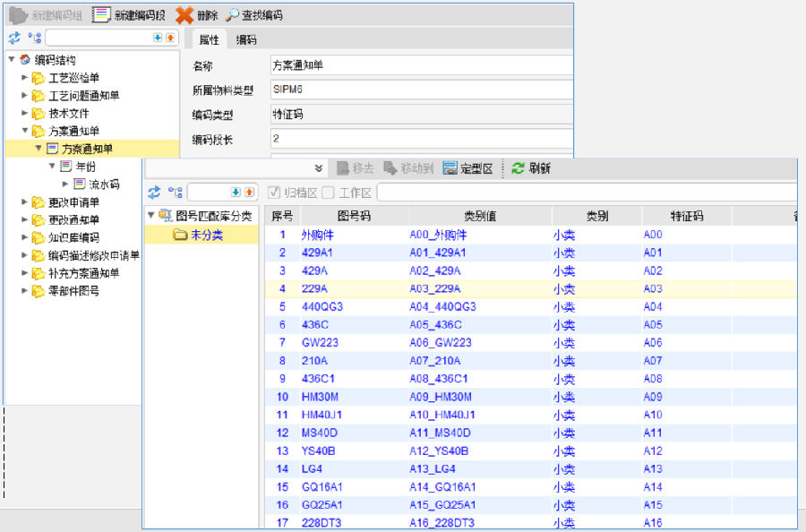Open the double-chevron dropdown in lower toolbar
This screenshot has width=806, height=532.
tap(319, 168)
